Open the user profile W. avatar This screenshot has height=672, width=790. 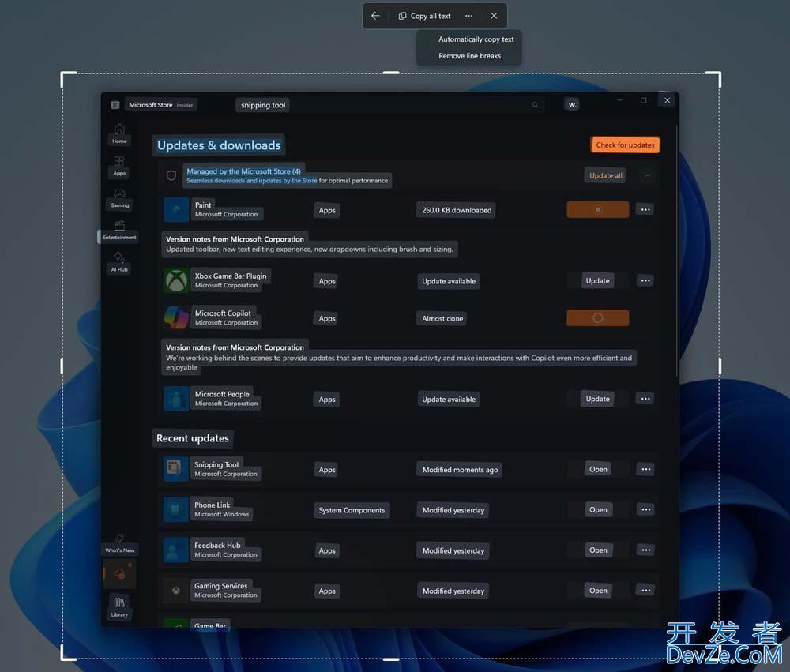pyautogui.click(x=572, y=105)
